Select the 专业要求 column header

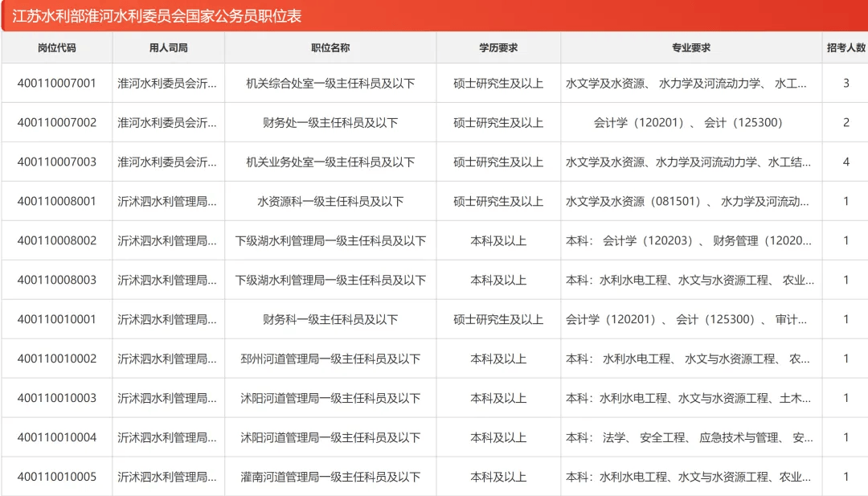(691, 47)
